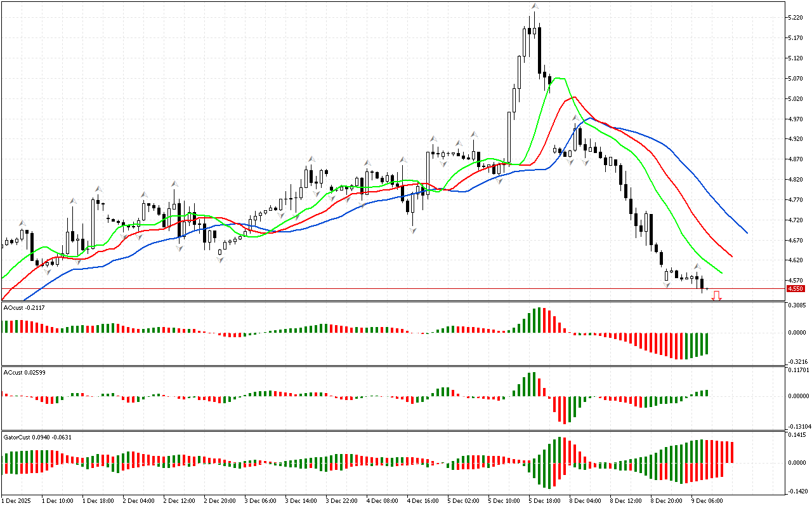The width and height of the screenshot is (812, 508).
Task: Click the fractal arrow above the final candles
Action: click(x=697, y=267)
